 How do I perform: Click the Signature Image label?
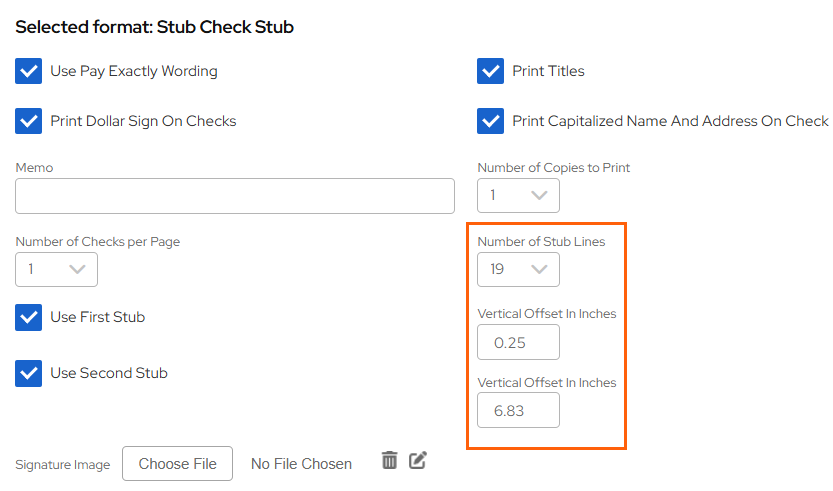click(62, 465)
